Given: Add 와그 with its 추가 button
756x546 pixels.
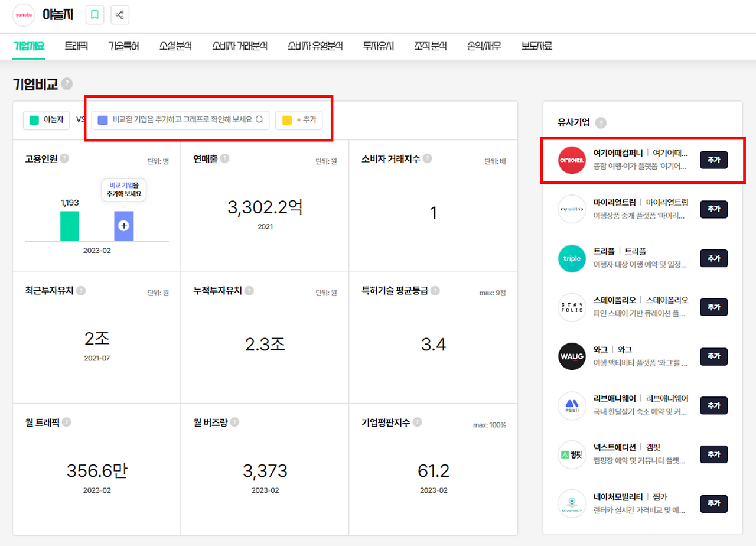Looking at the screenshot, I should (x=713, y=356).
